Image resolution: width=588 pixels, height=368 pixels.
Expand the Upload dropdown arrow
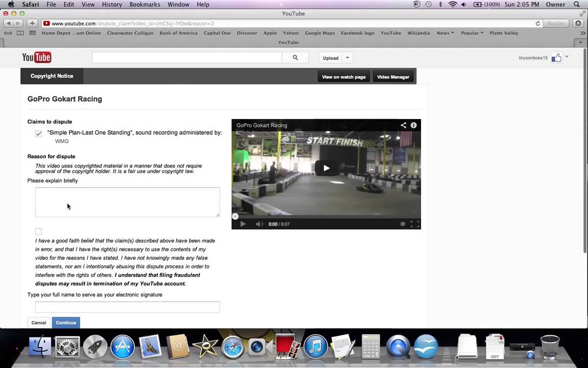[347, 58]
